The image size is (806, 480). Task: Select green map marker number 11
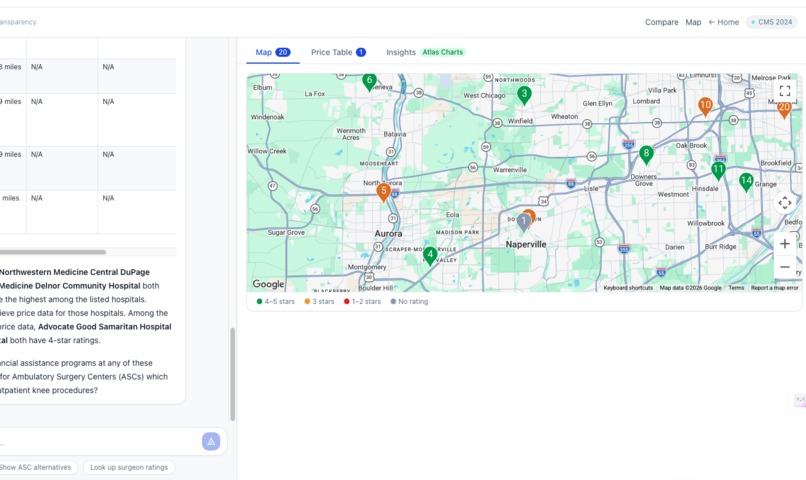[x=718, y=171]
